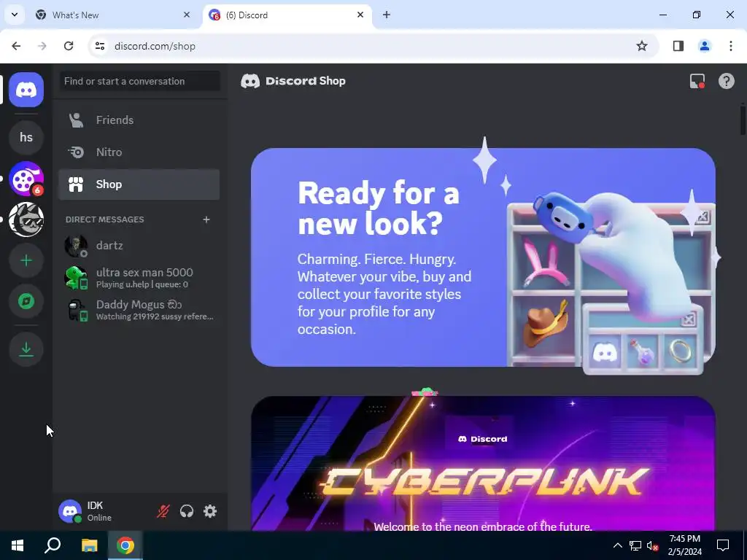Click 'DIRECT MESSAGES' section label

[x=105, y=219]
